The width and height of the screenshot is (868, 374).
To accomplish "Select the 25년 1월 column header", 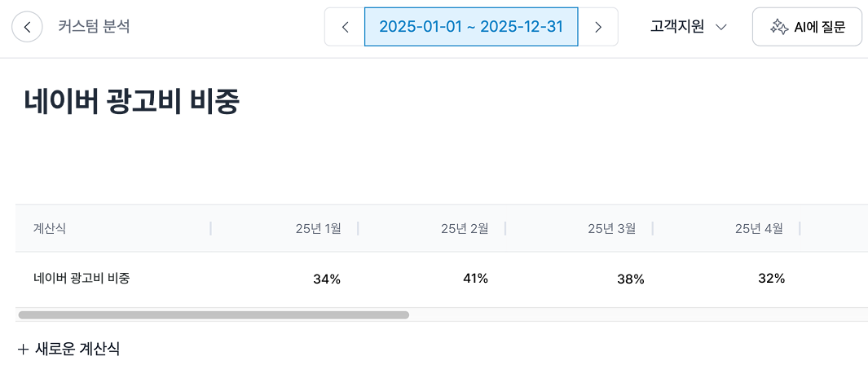I will (x=318, y=228).
